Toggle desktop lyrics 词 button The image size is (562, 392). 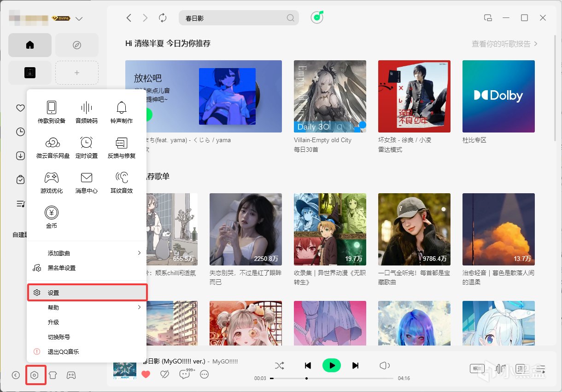pos(521,369)
